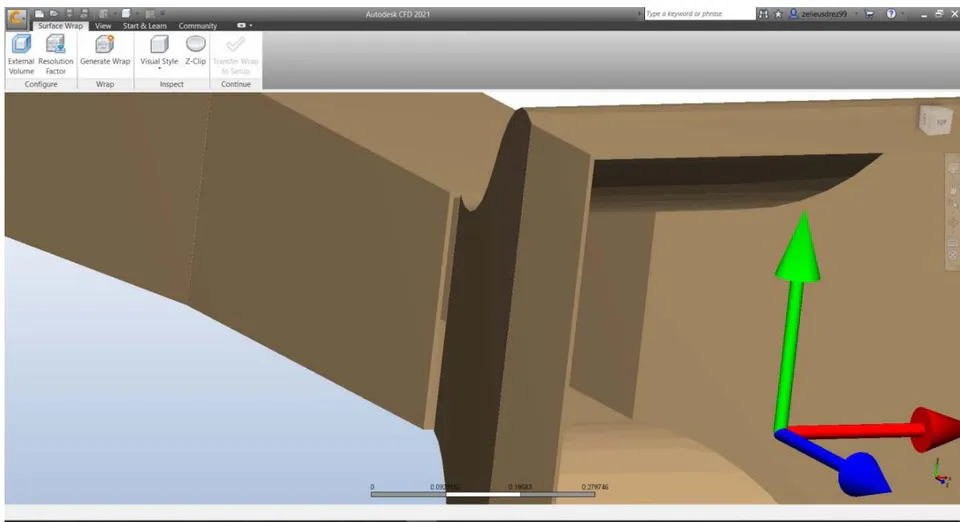The width and height of the screenshot is (960, 522).
Task: Click the Help question mark icon
Action: (x=891, y=13)
